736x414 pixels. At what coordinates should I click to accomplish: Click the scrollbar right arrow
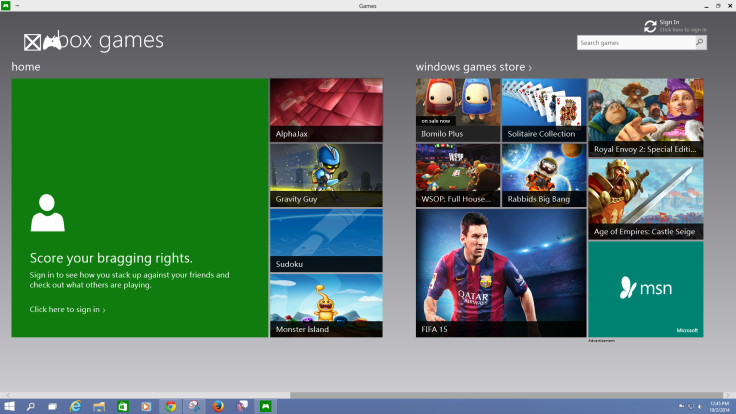729,395
